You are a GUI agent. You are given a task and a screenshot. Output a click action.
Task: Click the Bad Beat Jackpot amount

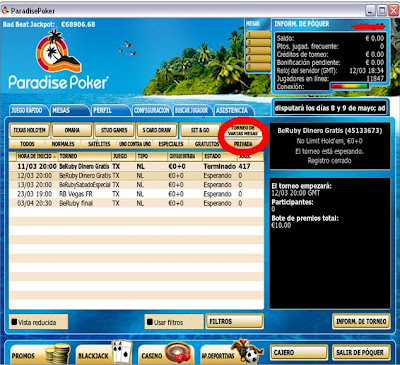coord(78,25)
